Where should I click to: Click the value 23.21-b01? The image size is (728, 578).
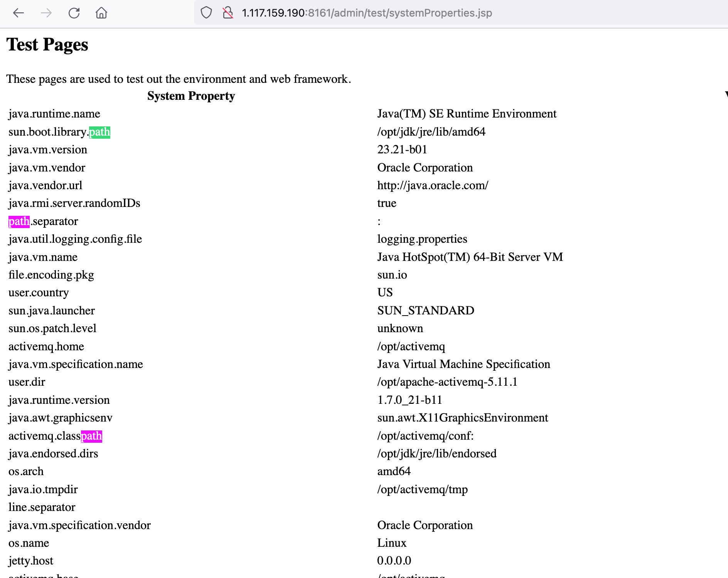402,150
